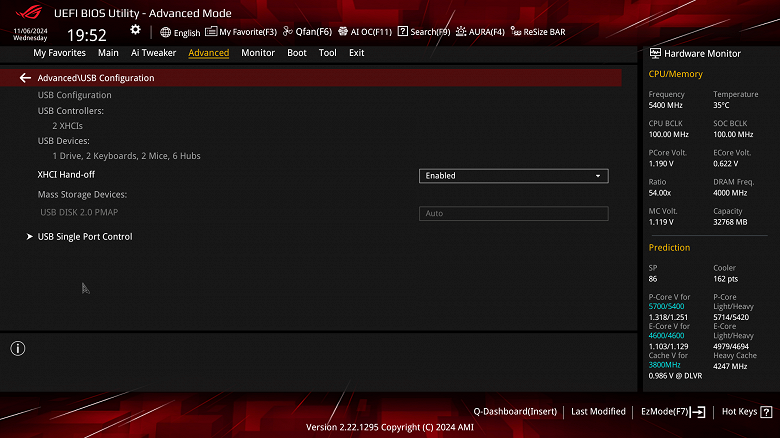Screen dimensions: 780x438
Task: Click the Search question-mark icon
Action: pyautogui.click(x=403, y=31)
